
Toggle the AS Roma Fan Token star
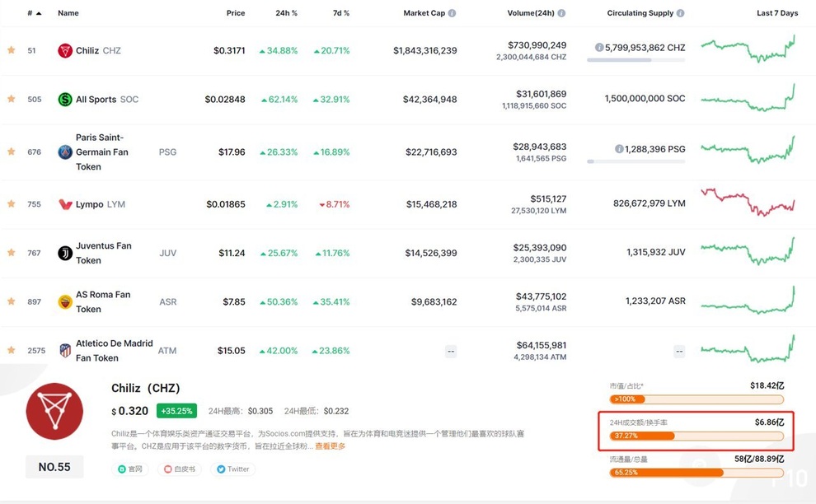click(x=11, y=301)
